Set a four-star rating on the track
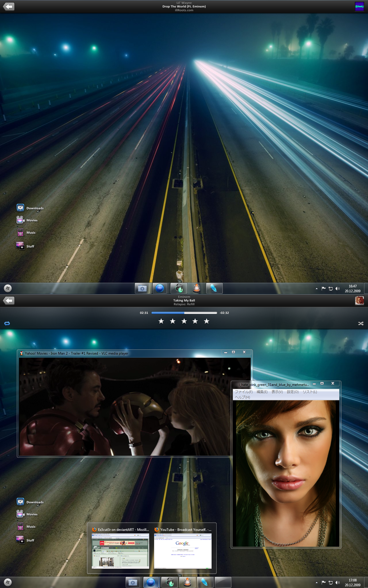 195,321
